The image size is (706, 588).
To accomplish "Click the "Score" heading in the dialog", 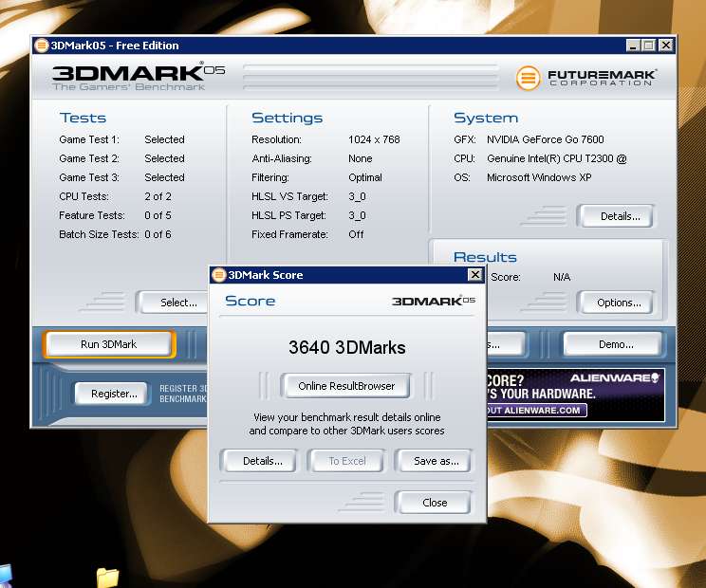I will [250, 301].
